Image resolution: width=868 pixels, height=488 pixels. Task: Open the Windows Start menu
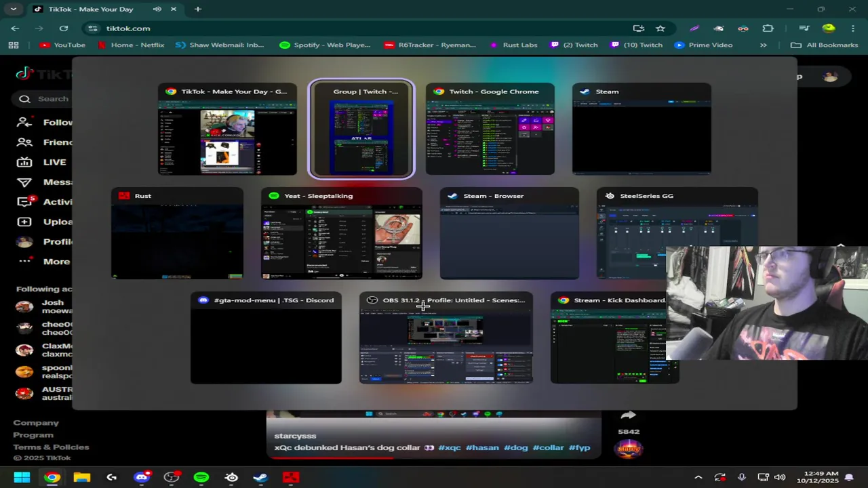tap(22, 477)
